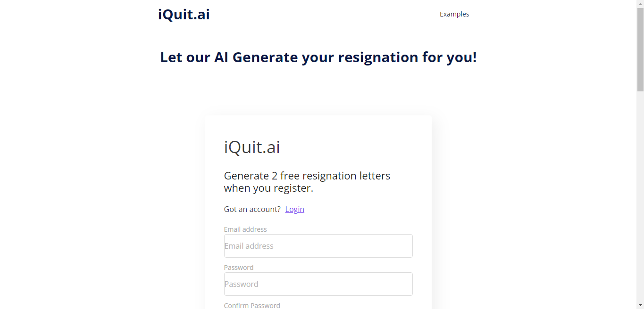This screenshot has width=644, height=309.
Task: Click the "when you register." line
Action: (268, 188)
